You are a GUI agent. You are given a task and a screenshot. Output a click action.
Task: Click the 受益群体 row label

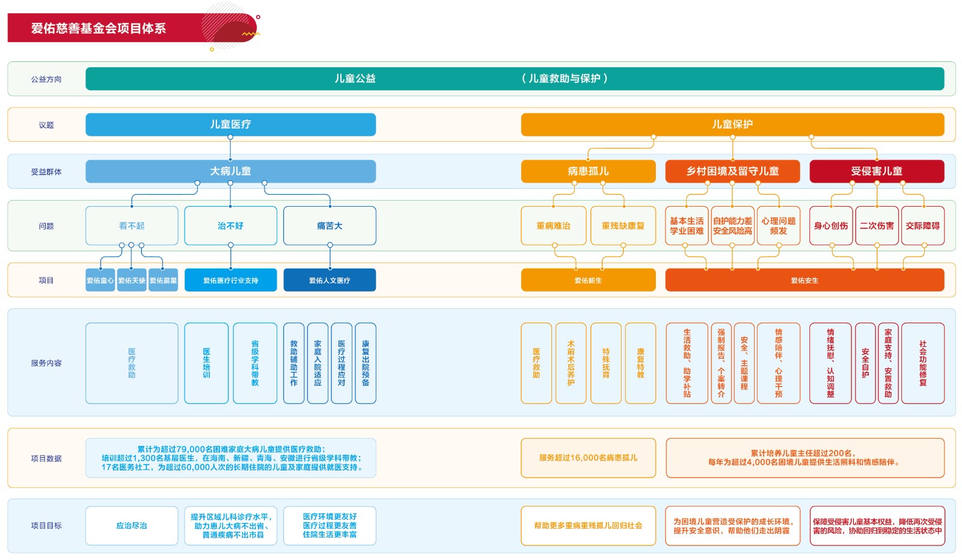click(46, 172)
